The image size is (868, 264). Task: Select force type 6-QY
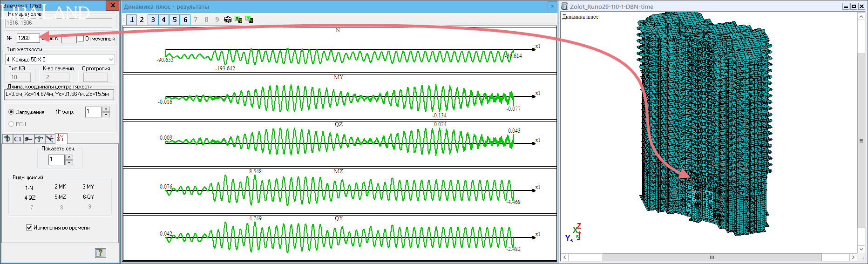[x=88, y=197]
